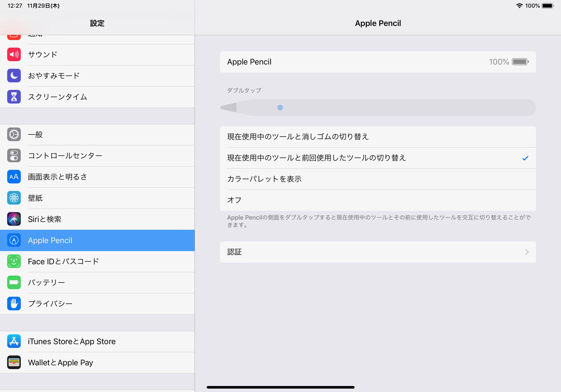Tap the Apple Pencil battery level icon

coord(520,62)
